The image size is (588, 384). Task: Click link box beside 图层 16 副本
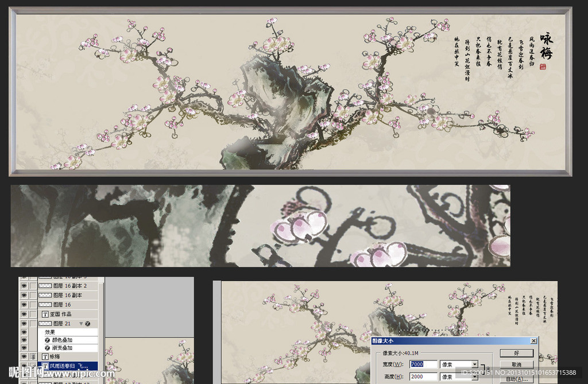click(33, 295)
